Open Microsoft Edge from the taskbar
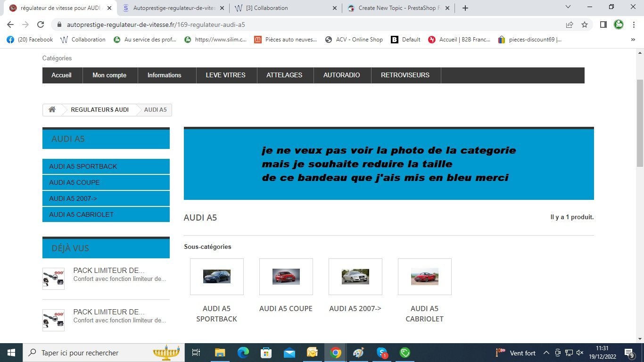 click(243, 353)
